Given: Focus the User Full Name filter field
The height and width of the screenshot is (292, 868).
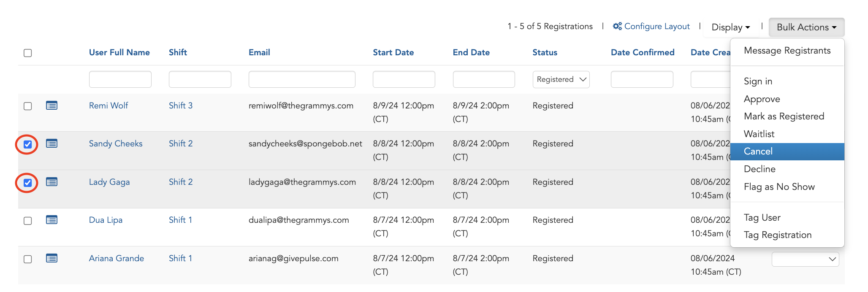Looking at the screenshot, I should 120,79.
